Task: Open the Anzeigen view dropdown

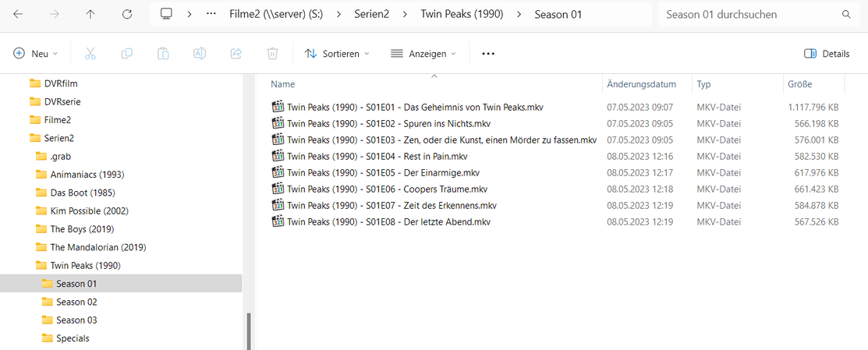Action: tap(422, 54)
